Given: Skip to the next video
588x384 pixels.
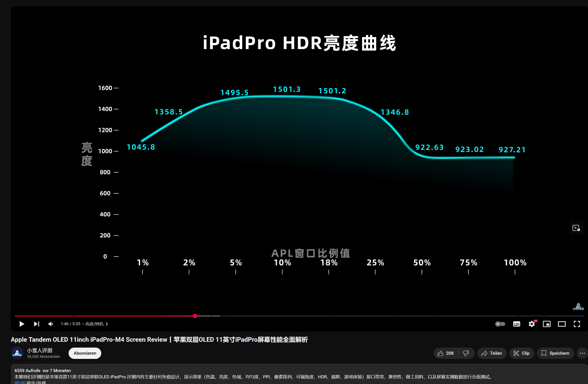Looking at the screenshot, I should [x=36, y=324].
